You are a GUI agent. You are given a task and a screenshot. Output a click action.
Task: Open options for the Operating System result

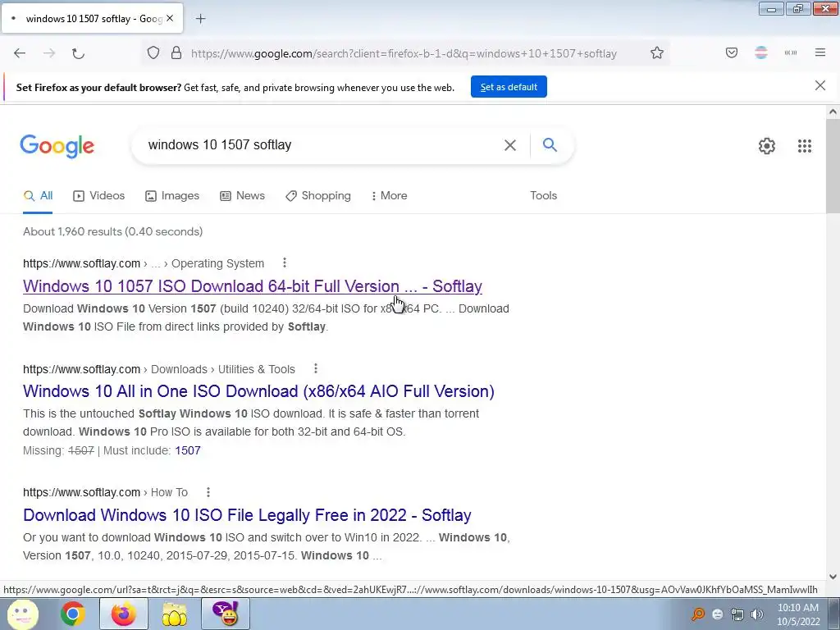285,262
